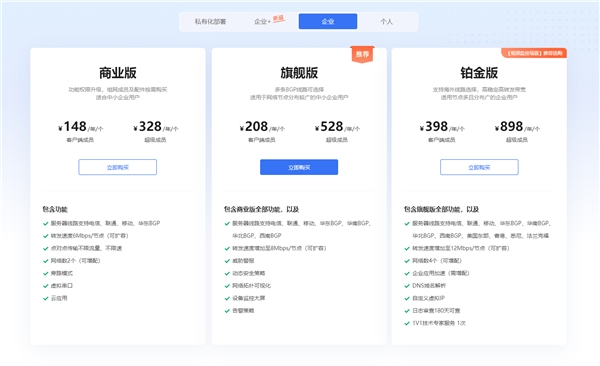Click the checkmark beside 网络数4个
This screenshot has width=600, height=366.
click(x=407, y=261)
